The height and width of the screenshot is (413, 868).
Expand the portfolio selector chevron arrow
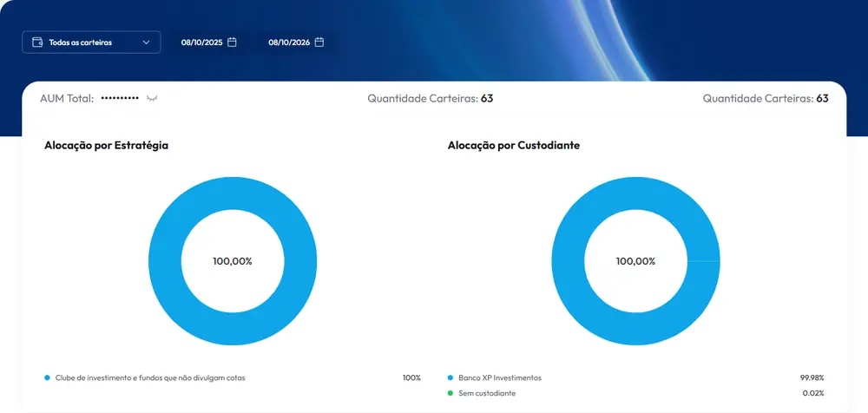coord(146,42)
